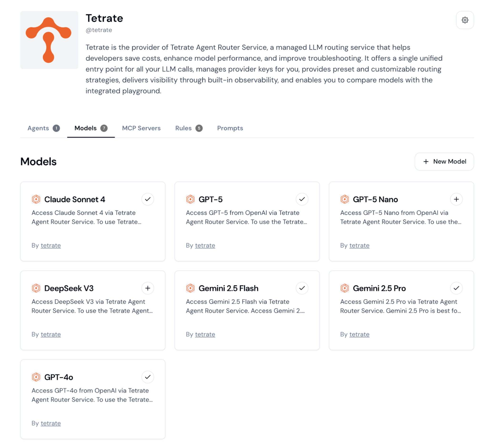The height and width of the screenshot is (448, 491).
Task: Open the MCP Servers tab
Action: click(141, 128)
